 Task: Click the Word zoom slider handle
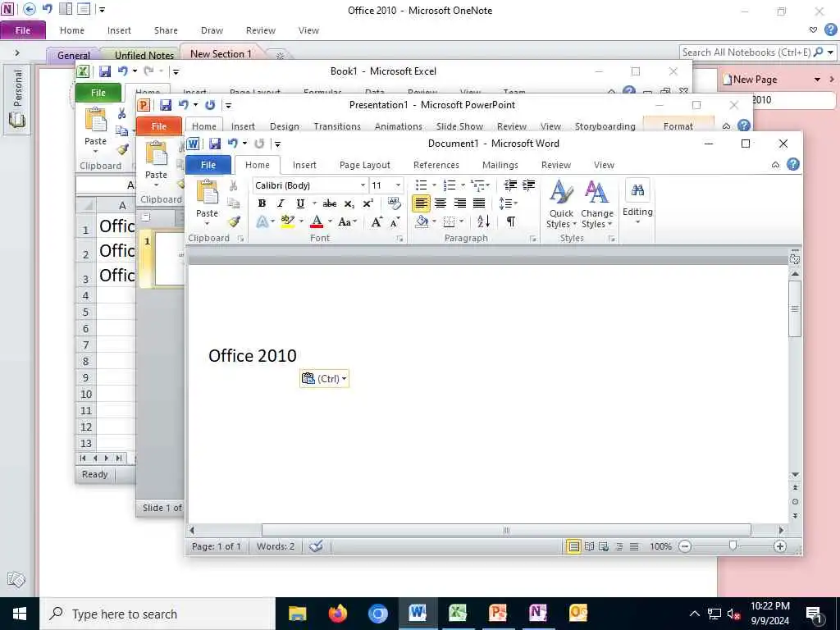(733, 546)
